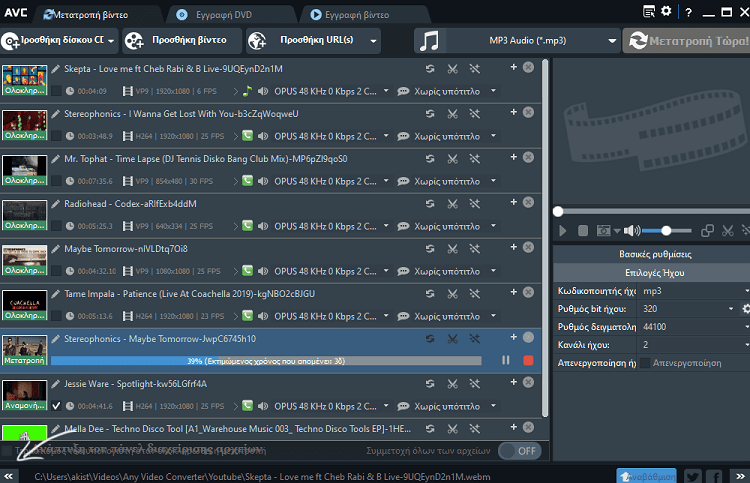750x483 pixels.
Task: Click Προσθήκη βίντεο button
Action: (x=182, y=41)
